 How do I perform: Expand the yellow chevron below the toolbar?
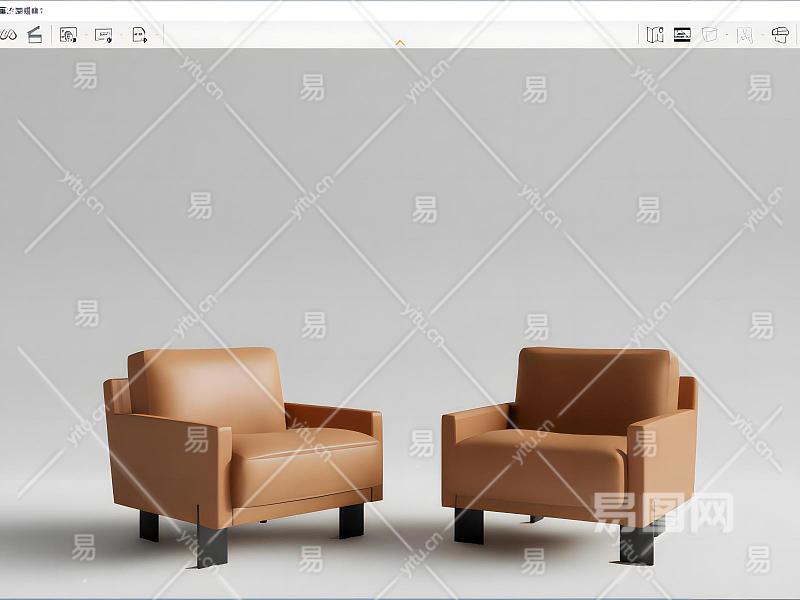click(401, 43)
